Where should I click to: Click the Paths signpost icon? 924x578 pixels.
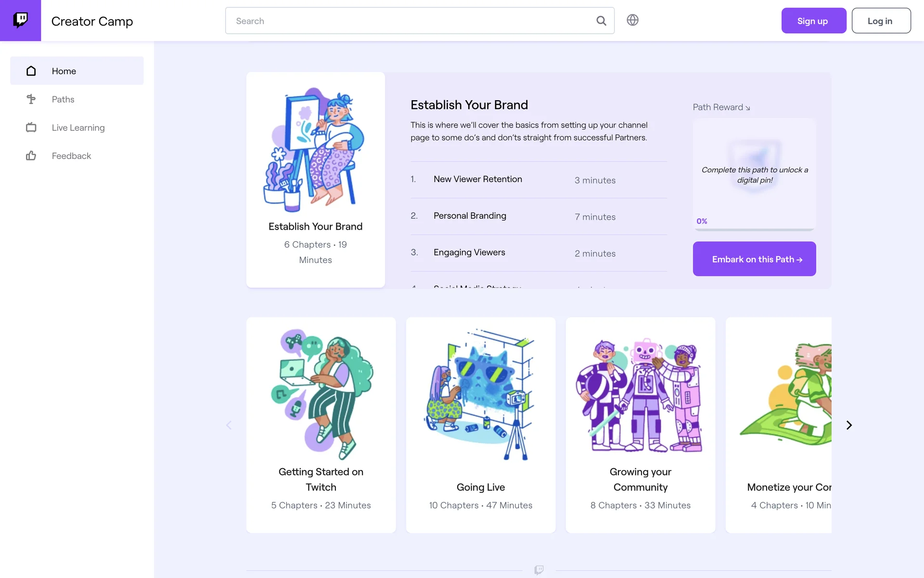click(x=31, y=99)
